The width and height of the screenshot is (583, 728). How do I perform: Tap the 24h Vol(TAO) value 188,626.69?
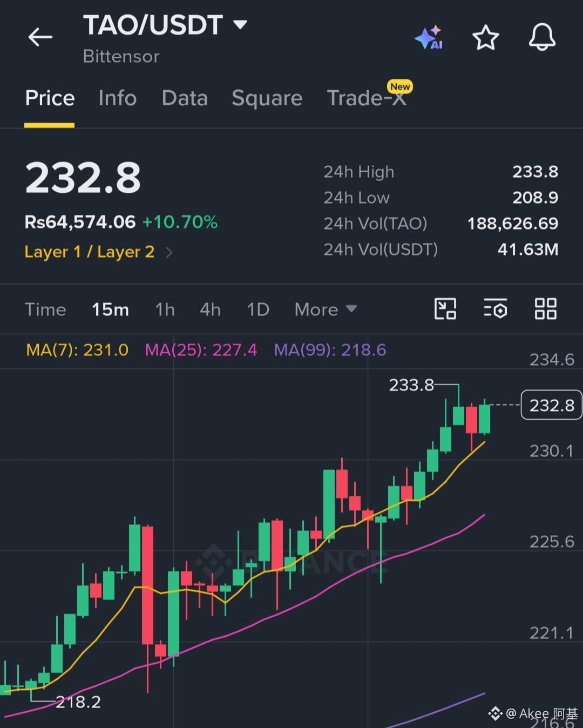tap(512, 224)
